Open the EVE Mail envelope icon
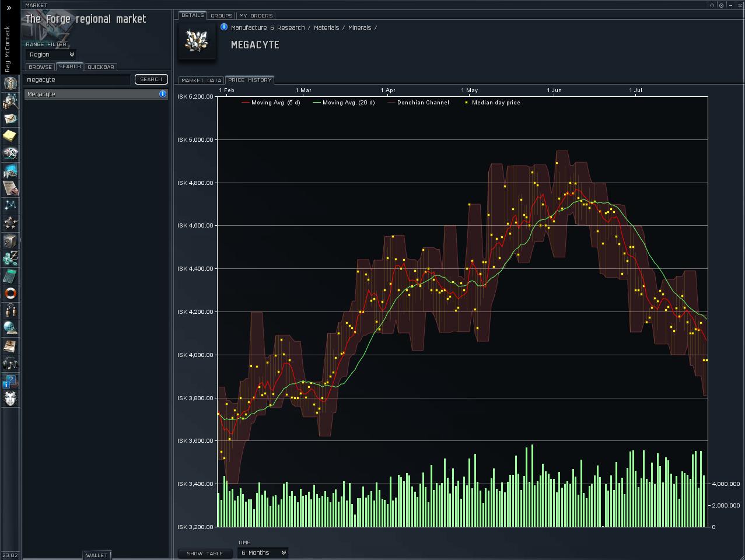The height and width of the screenshot is (560, 745). [x=10, y=118]
